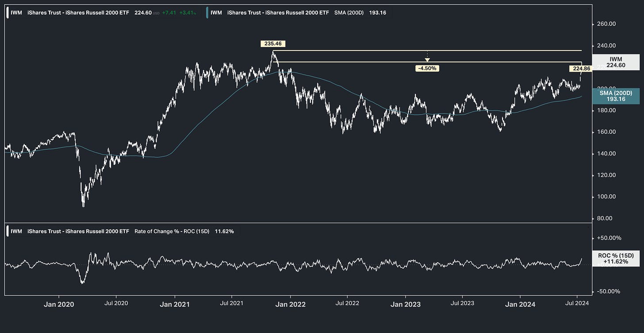Image resolution: width=644 pixels, height=333 pixels.
Task: Click the white IWM series color bar in top legend
Action: (x=8, y=13)
